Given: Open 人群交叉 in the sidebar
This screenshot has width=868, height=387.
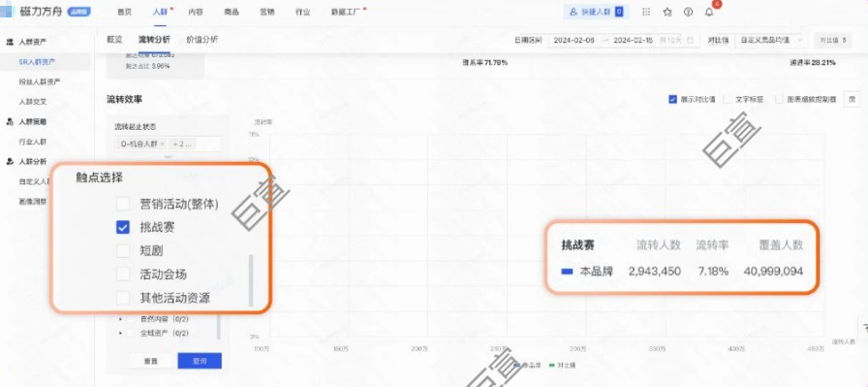Looking at the screenshot, I should [33, 102].
